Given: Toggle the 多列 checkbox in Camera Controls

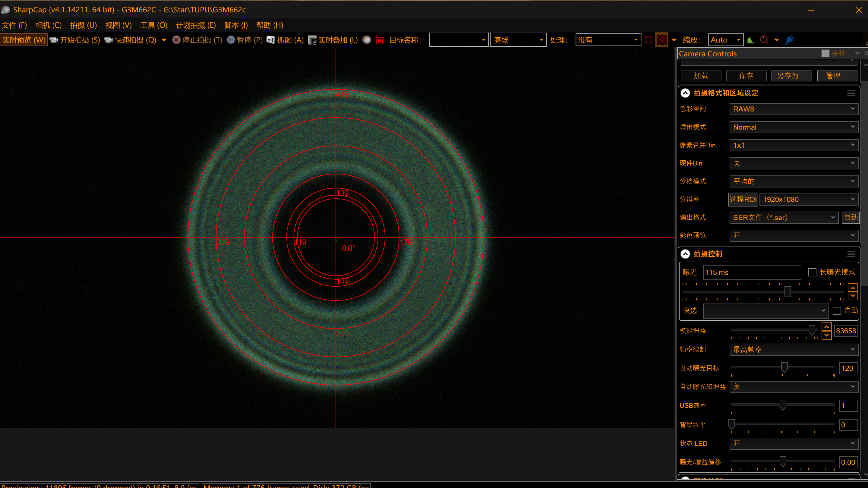Looking at the screenshot, I should pyautogui.click(x=825, y=53).
